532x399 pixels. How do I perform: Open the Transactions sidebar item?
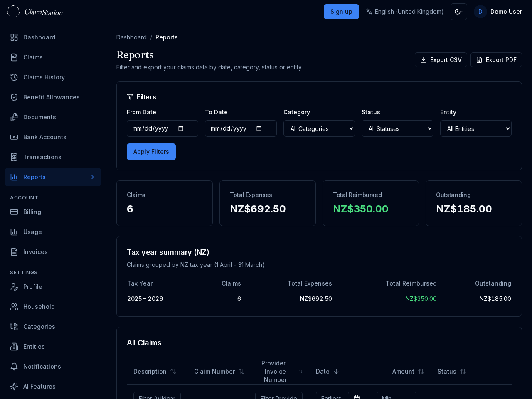[42, 157]
